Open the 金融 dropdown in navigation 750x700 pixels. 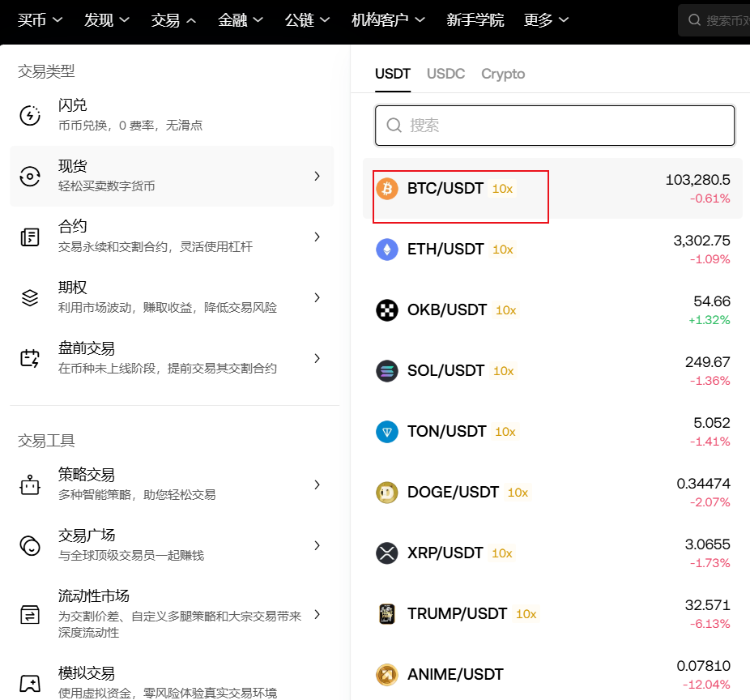[241, 20]
